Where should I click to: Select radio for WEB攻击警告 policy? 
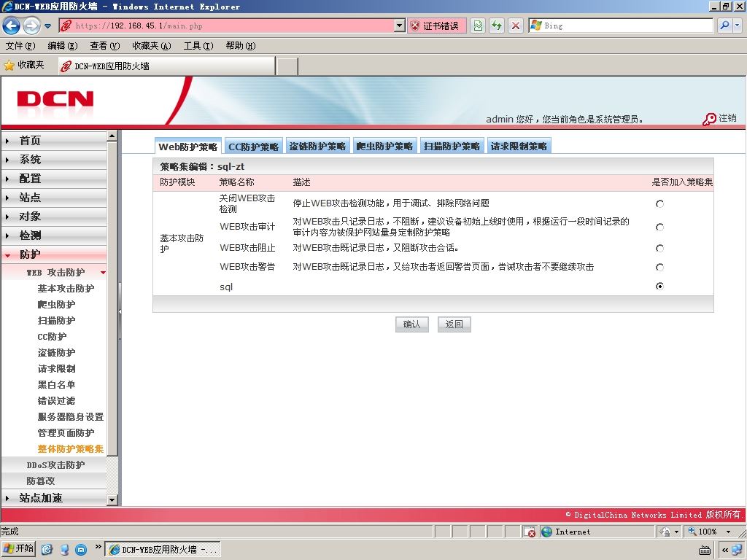(x=659, y=267)
